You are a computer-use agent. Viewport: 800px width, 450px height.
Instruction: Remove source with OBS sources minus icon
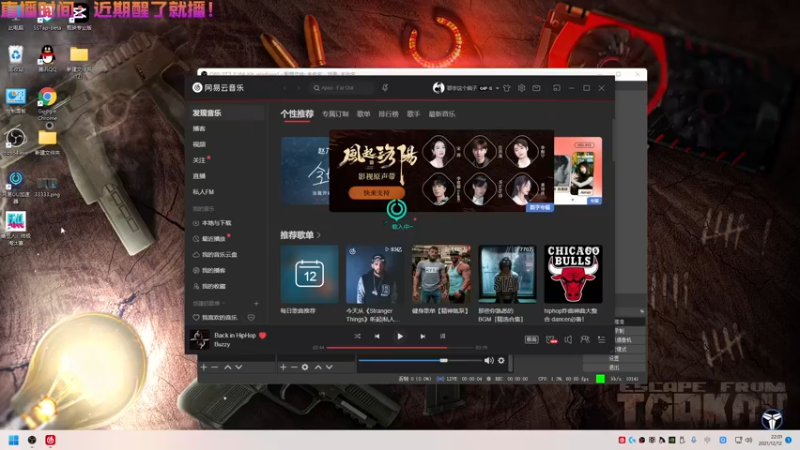[x=294, y=367]
